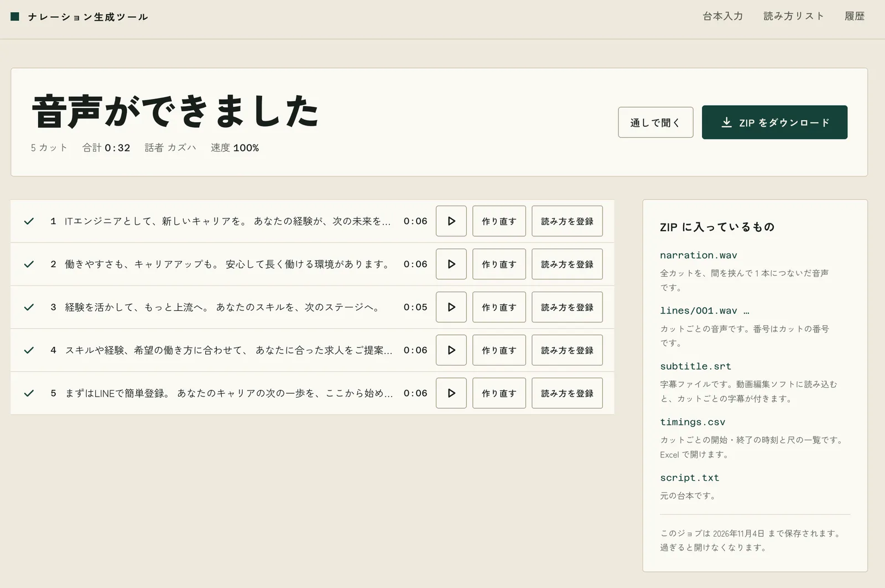Select the timings.csv file name
885x588 pixels.
coord(693,422)
